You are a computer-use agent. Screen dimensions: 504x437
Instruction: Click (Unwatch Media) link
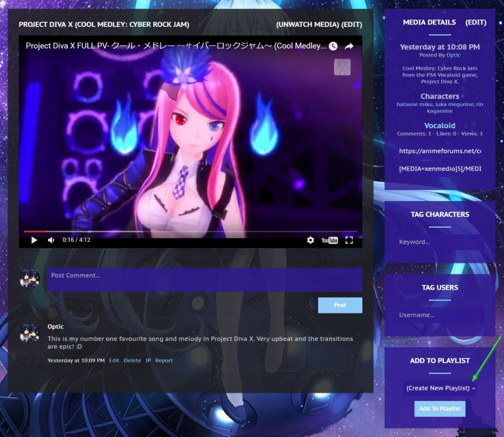click(308, 24)
